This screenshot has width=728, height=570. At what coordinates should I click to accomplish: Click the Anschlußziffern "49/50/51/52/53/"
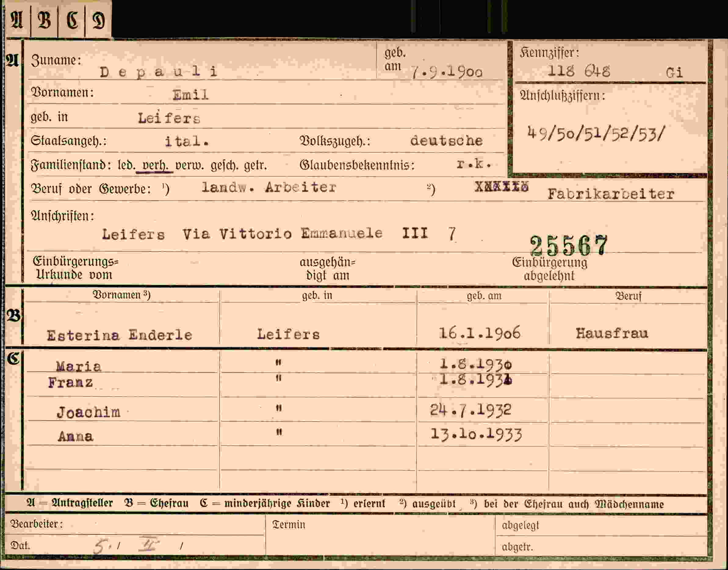pyautogui.click(x=596, y=133)
